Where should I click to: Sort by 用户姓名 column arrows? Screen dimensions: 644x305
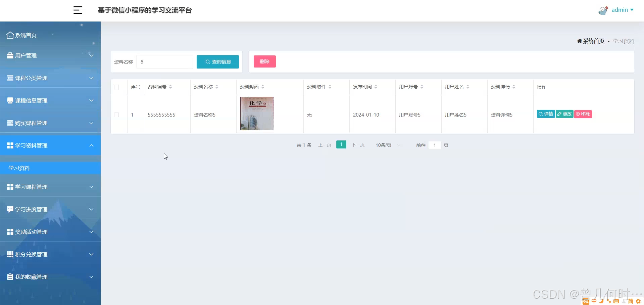click(468, 87)
